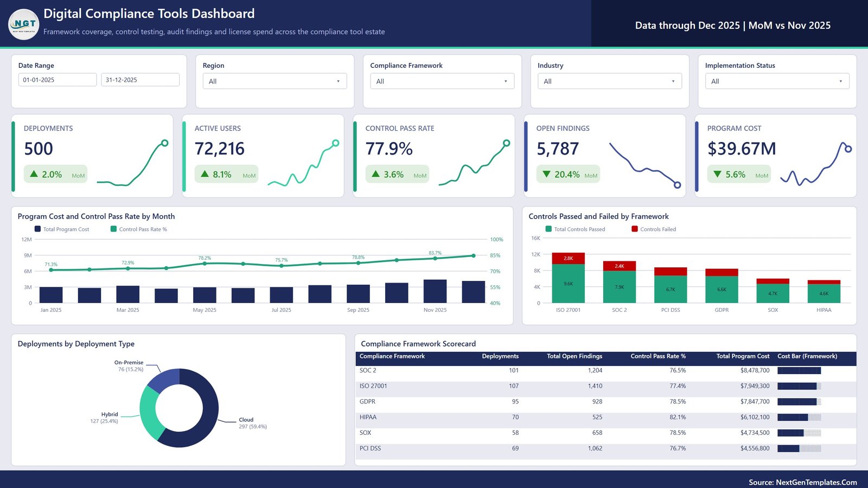
Task: Click the On-Premise 76 (15.2%) label
Action: tap(129, 366)
